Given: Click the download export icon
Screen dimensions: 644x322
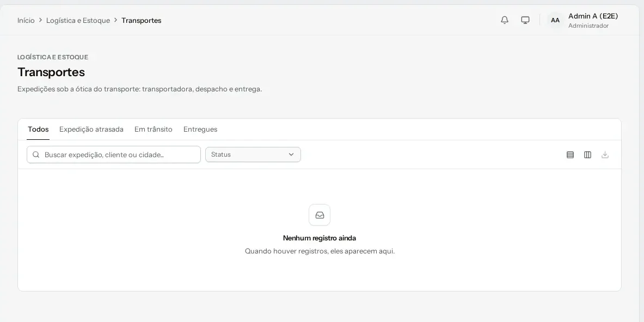Looking at the screenshot, I should (605, 154).
